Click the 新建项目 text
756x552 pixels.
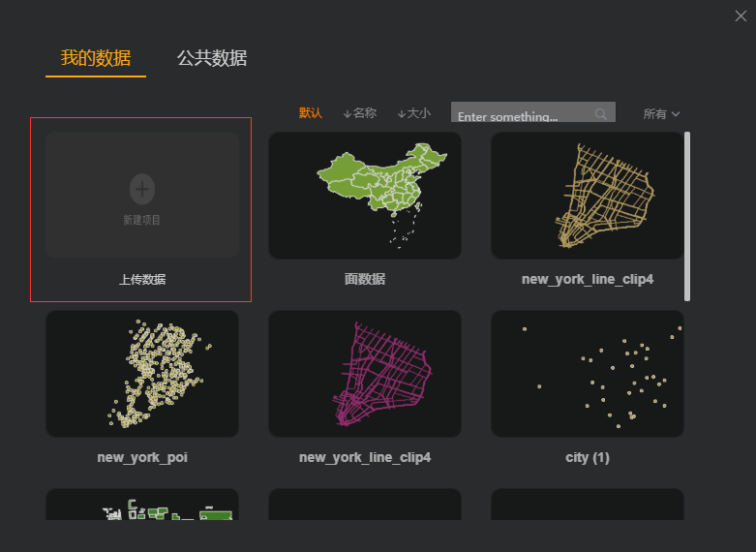coord(141,220)
